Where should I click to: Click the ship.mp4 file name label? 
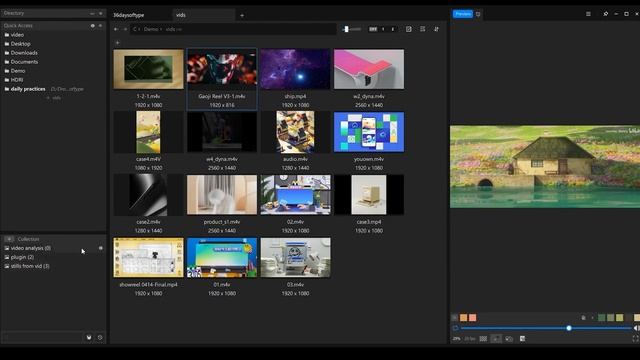pyautogui.click(x=296, y=96)
